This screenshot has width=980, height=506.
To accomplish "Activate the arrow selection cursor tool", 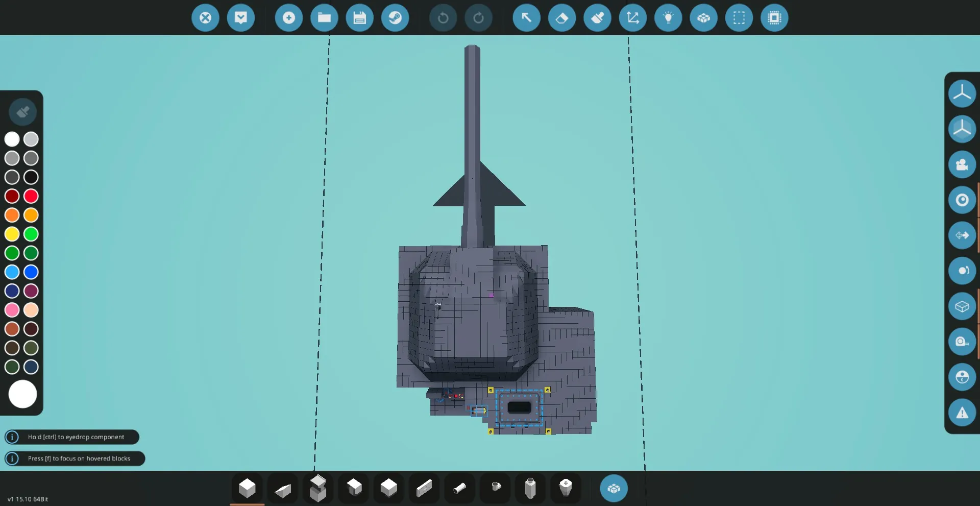I will pos(526,18).
